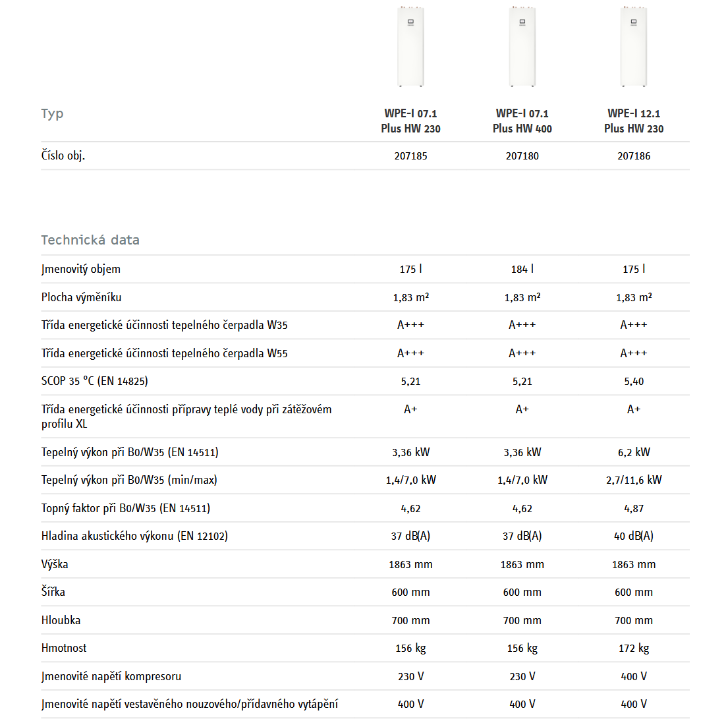Click the Technická data section heading

[x=90, y=240]
